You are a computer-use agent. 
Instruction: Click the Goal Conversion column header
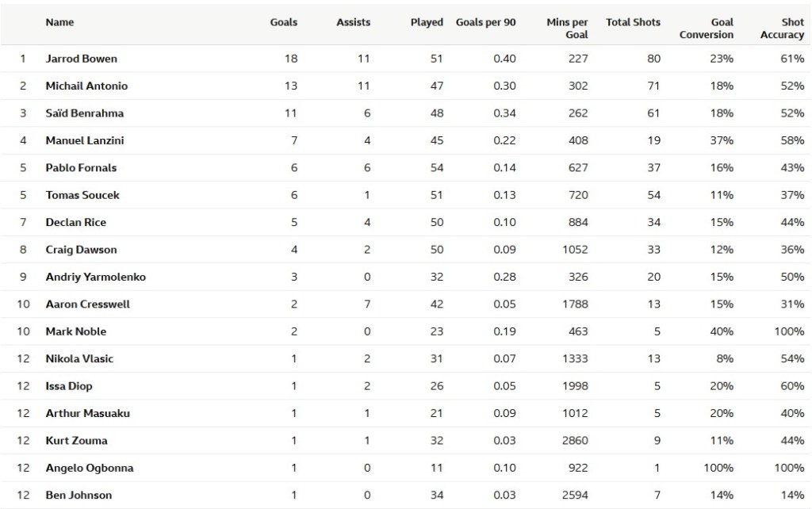tap(707, 29)
